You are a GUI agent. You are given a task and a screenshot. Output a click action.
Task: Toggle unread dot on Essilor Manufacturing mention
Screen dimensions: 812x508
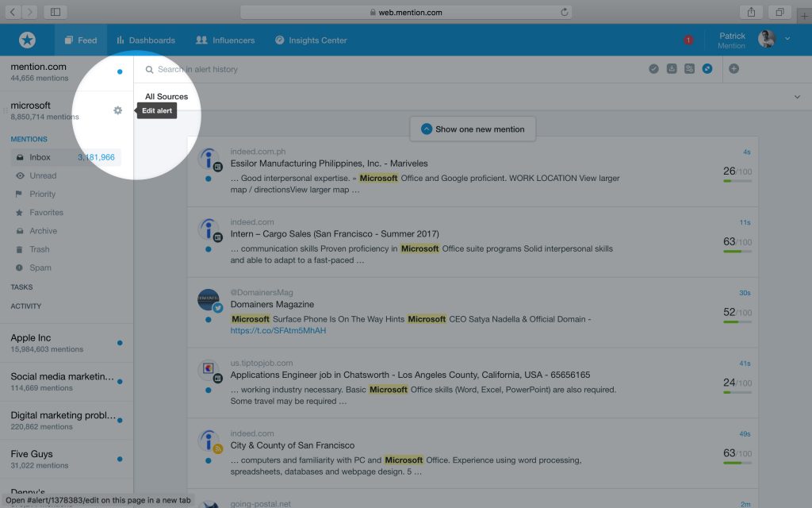[209, 179]
